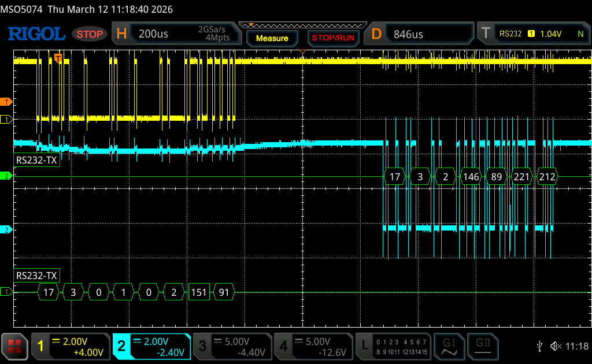Select decoded byte 146 on RS232 bus
592x364 pixels.
click(x=471, y=177)
